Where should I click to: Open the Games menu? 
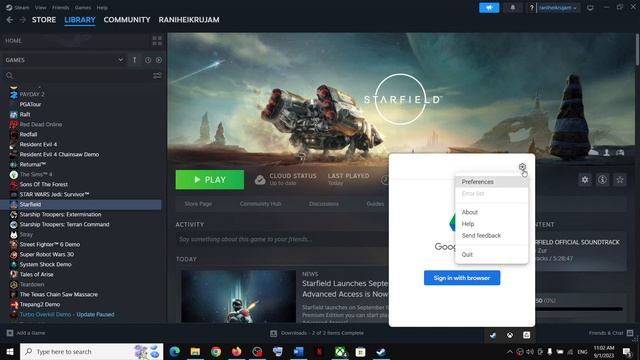pyautogui.click(x=83, y=7)
